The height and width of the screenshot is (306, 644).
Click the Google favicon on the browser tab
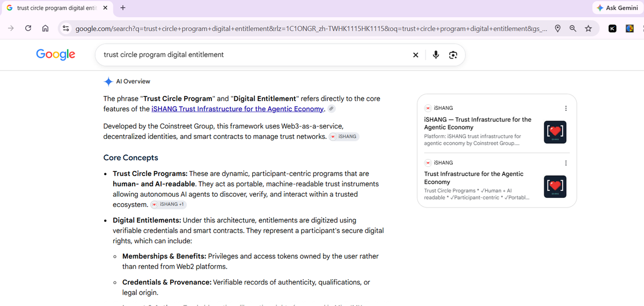click(x=10, y=8)
